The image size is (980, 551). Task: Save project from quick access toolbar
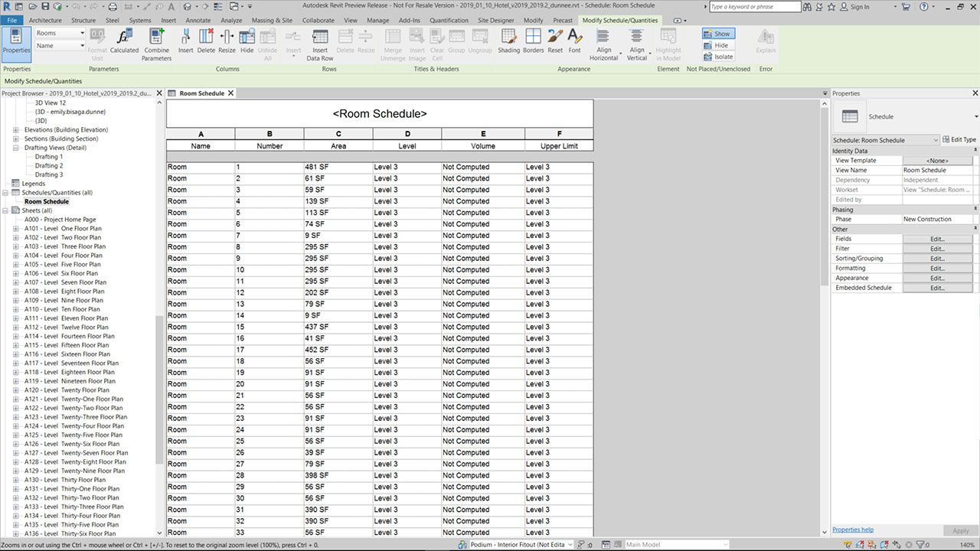click(x=46, y=6)
